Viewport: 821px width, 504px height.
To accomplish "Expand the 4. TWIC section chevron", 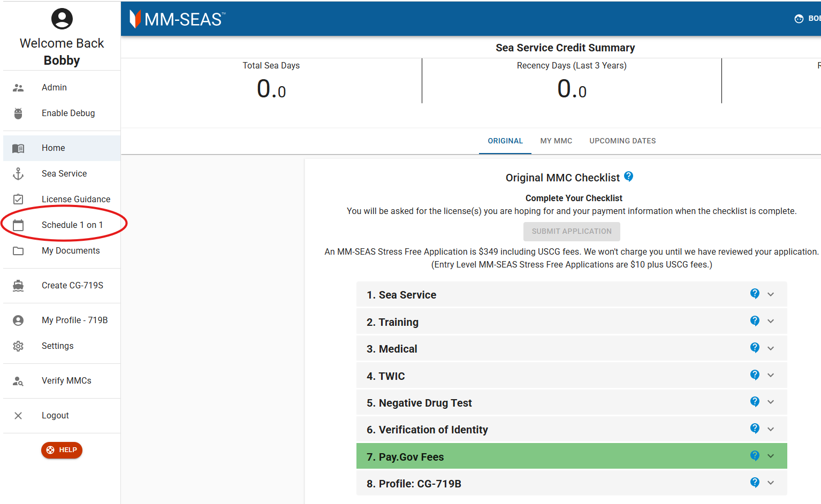I will point(771,375).
